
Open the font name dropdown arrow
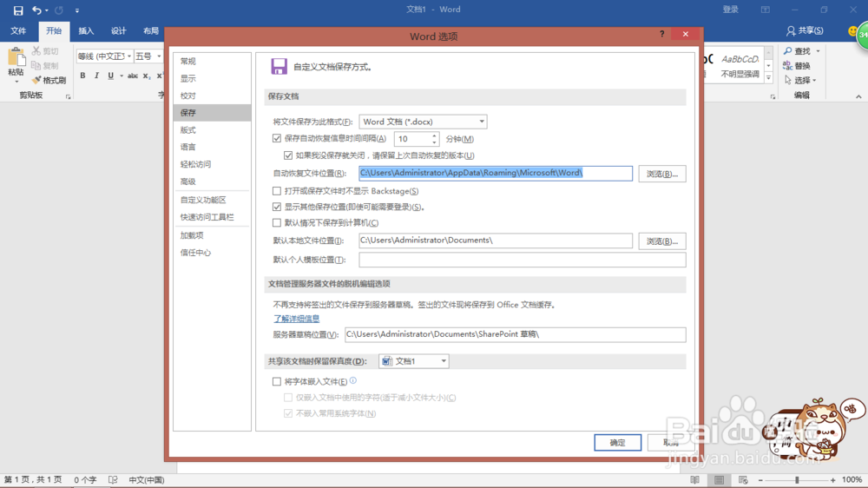tap(129, 56)
